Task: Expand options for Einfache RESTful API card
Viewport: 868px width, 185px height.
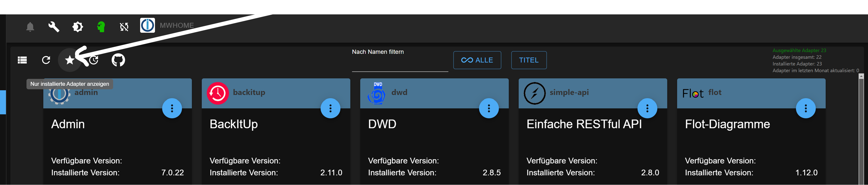Action: coord(647,108)
